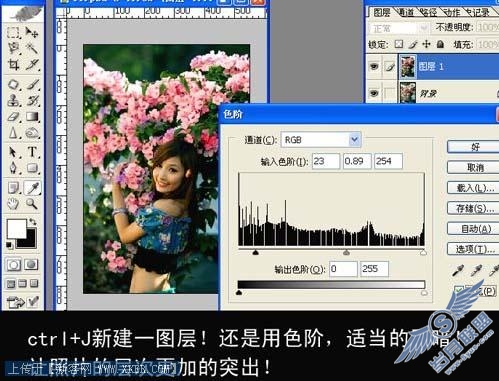Hide layer 图层 1 with eye icon
Screen dimensions: 499x381
(x=374, y=67)
